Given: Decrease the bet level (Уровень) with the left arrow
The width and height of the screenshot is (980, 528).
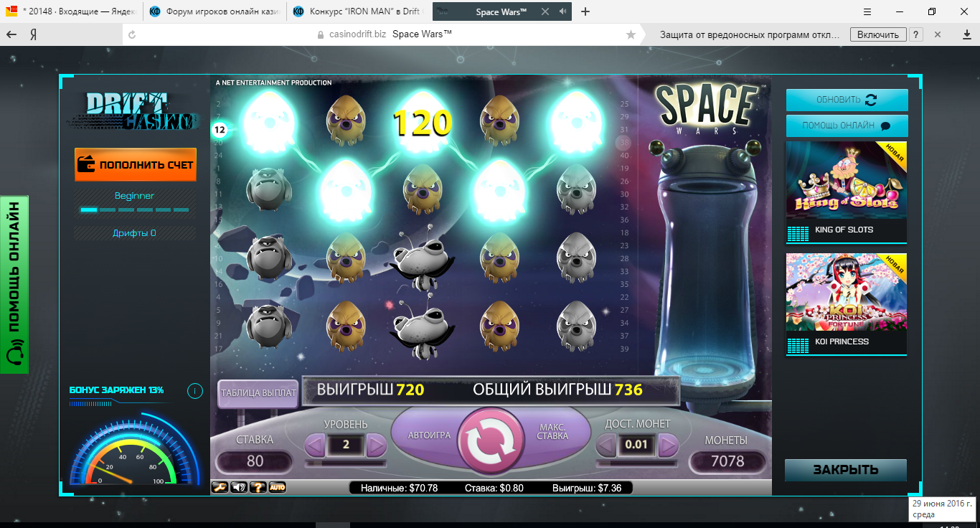Looking at the screenshot, I should pos(315,445).
